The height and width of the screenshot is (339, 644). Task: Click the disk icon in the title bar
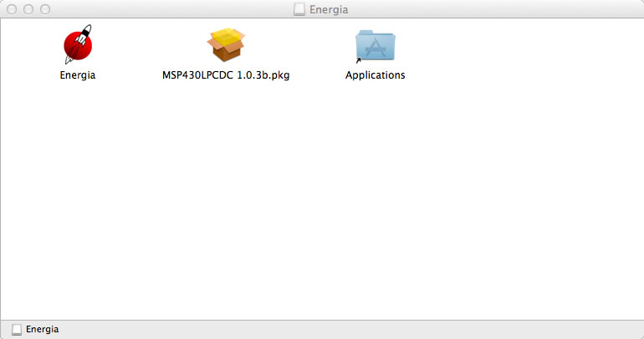pyautogui.click(x=299, y=9)
